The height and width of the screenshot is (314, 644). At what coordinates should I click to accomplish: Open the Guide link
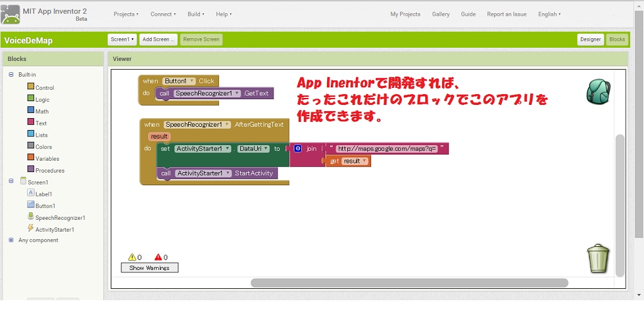click(468, 14)
